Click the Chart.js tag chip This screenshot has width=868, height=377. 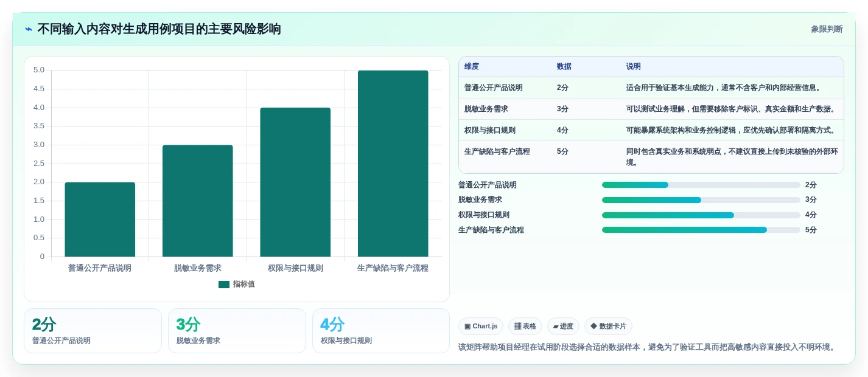pos(481,326)
